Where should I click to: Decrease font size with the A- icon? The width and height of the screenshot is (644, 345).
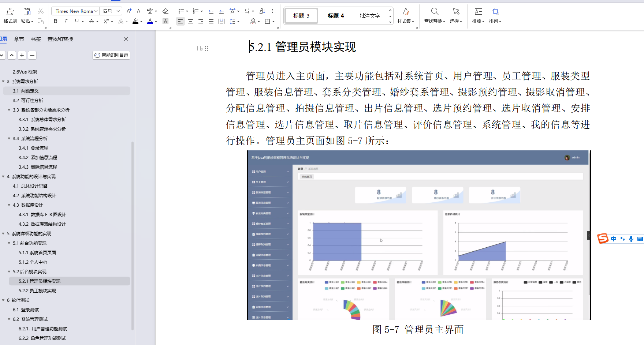click(x=139, y=11)
